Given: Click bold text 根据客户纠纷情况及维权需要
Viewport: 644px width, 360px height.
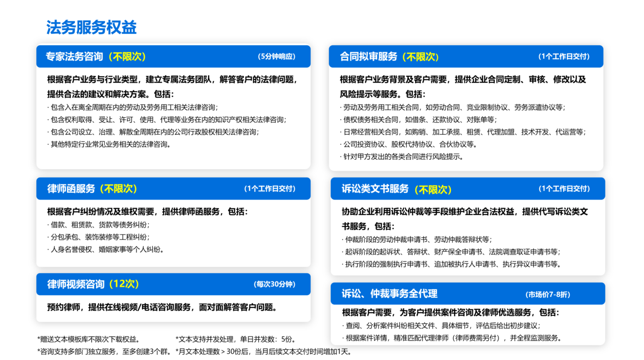Looking at the screenshot, I should (147, 212).
